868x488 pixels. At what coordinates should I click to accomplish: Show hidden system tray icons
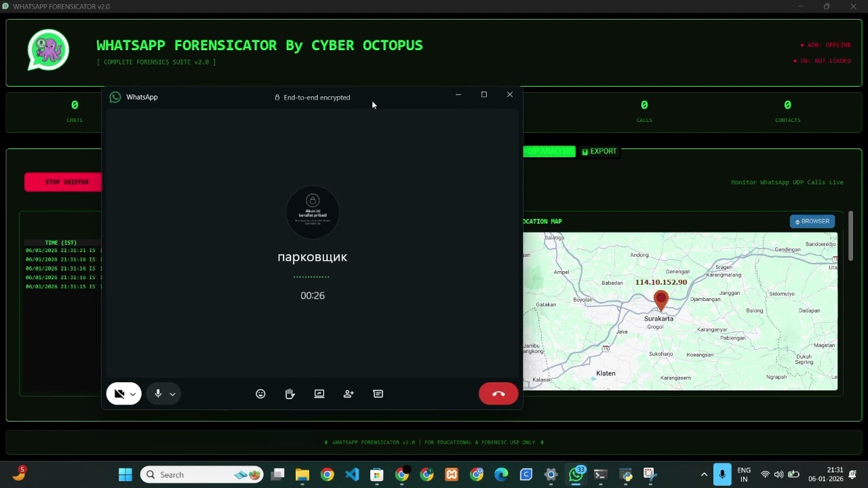(x=704, y=474)
